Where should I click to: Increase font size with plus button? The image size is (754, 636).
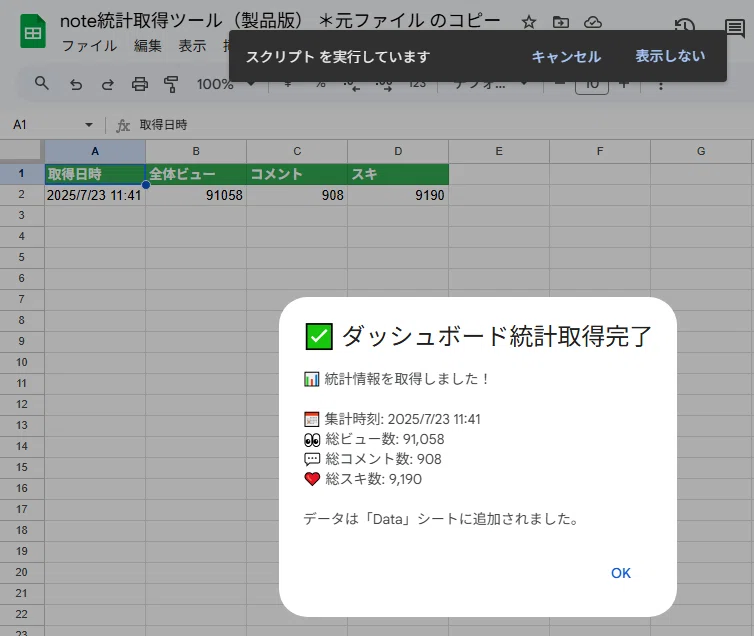624,86
